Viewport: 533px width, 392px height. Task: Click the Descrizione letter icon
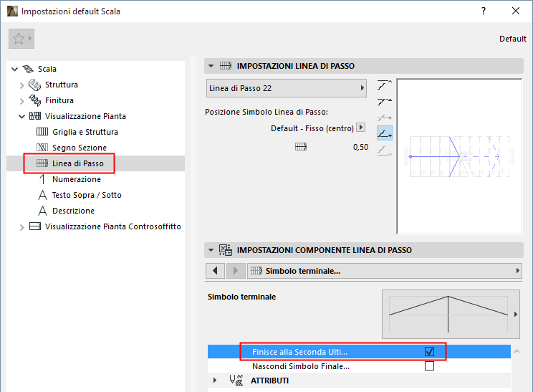(42, 211)
